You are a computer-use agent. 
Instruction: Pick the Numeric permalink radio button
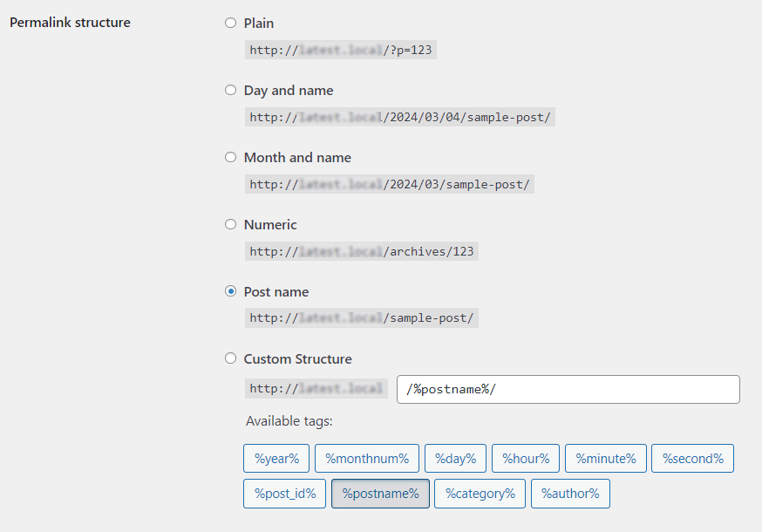pyautogui.click(x=230, y=224)
